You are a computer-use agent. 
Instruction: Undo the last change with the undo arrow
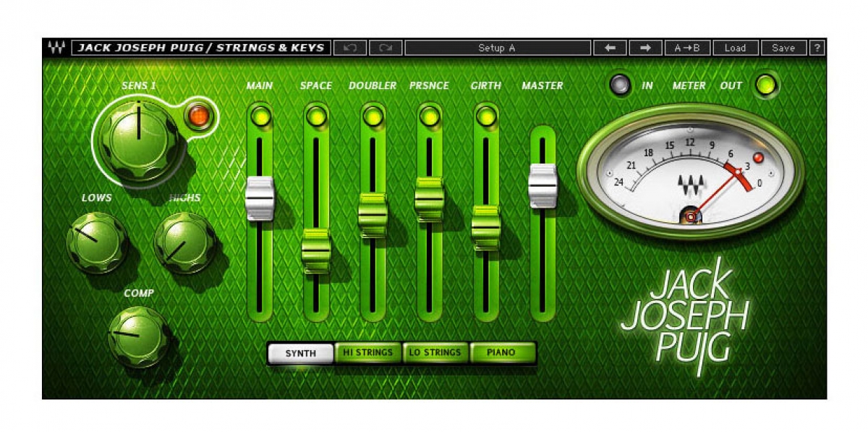[x=350, y=48]
